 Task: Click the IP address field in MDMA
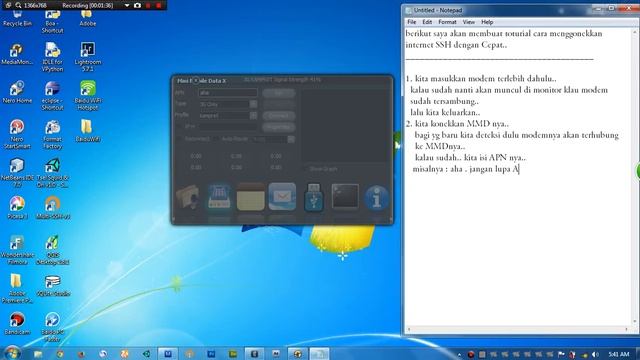click(x=228, y=127)
